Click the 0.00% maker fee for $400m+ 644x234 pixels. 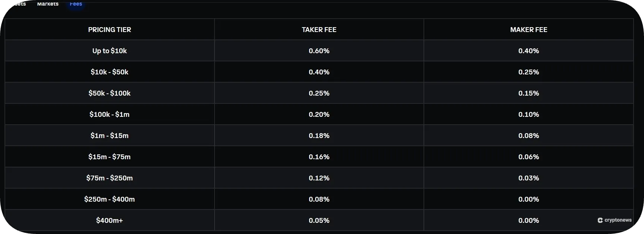(x=529, y=220)
